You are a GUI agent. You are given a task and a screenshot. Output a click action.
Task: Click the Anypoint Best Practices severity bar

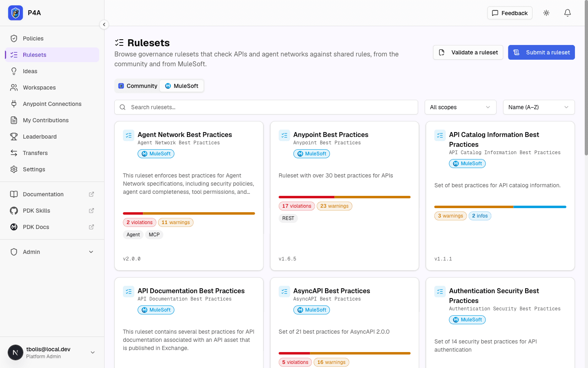pyautogui.click(x=344, y=197)
